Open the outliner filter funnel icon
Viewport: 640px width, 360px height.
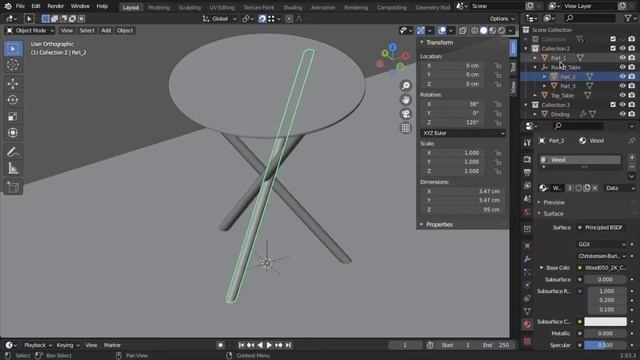pos(629,18)
